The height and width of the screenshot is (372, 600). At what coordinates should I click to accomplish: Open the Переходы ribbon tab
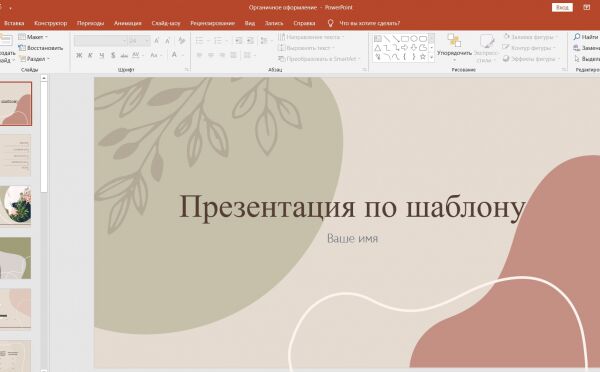90,23
